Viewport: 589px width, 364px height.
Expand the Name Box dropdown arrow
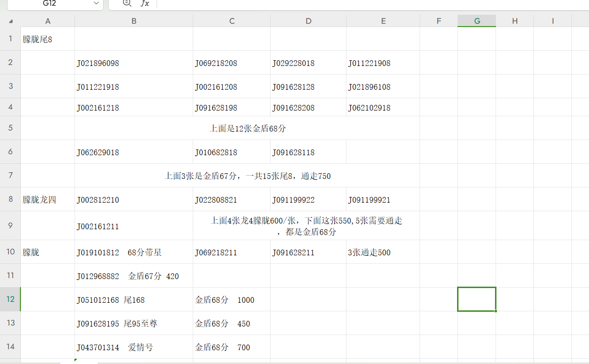coord(97,3)
